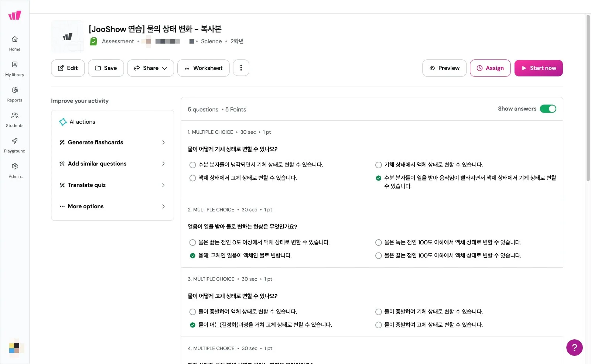Click Science subject label
Screen dimensions: 591x364
coord(211,41)
